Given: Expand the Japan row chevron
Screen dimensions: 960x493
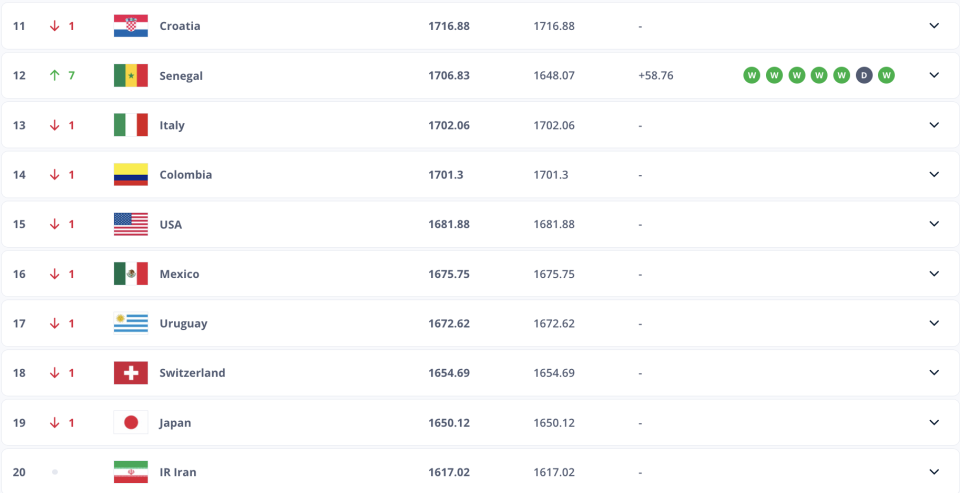Looking at the screenshot, I should pyautogui.click(x=934, y=422).
